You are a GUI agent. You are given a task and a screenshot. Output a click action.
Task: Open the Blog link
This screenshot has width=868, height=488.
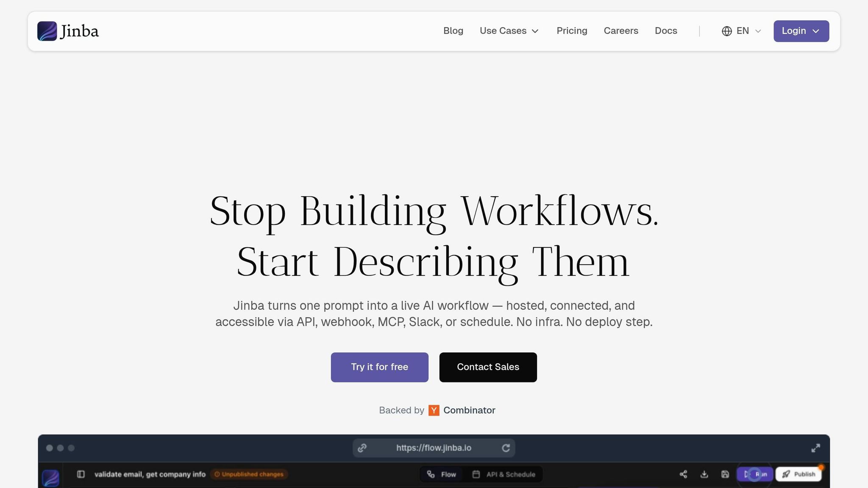(453, 31)
